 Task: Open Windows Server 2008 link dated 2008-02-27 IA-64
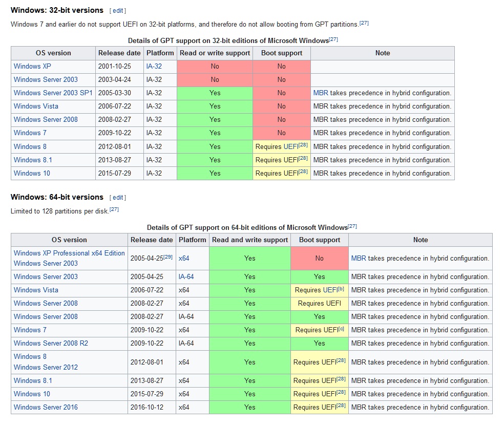coord(46,317)
